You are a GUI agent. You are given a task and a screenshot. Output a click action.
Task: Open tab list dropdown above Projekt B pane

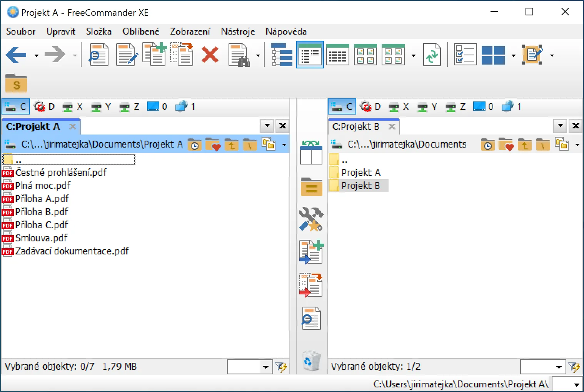tap(560, 126)
